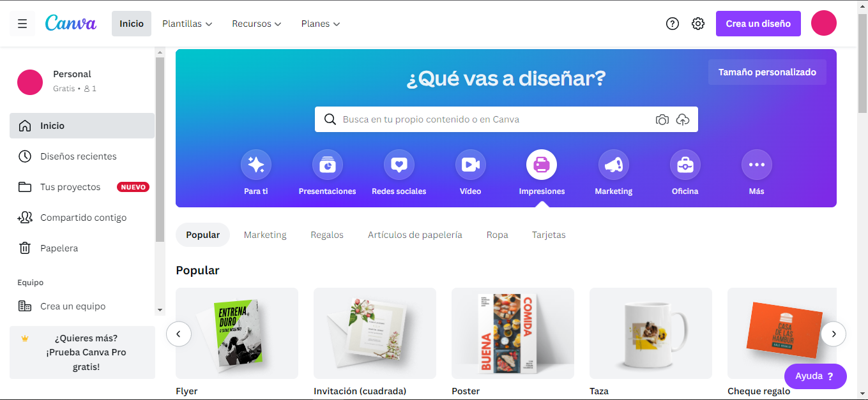The width and height of the screenshot is (868, 400).
Task: Click sidebar scrollbar down arrow
Action: coord(160,309)
